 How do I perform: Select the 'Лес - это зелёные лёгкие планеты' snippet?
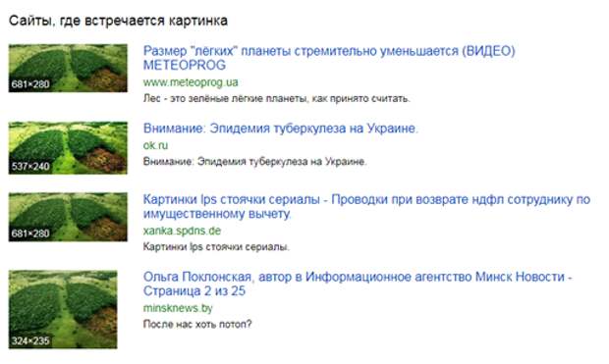[277, 98]
